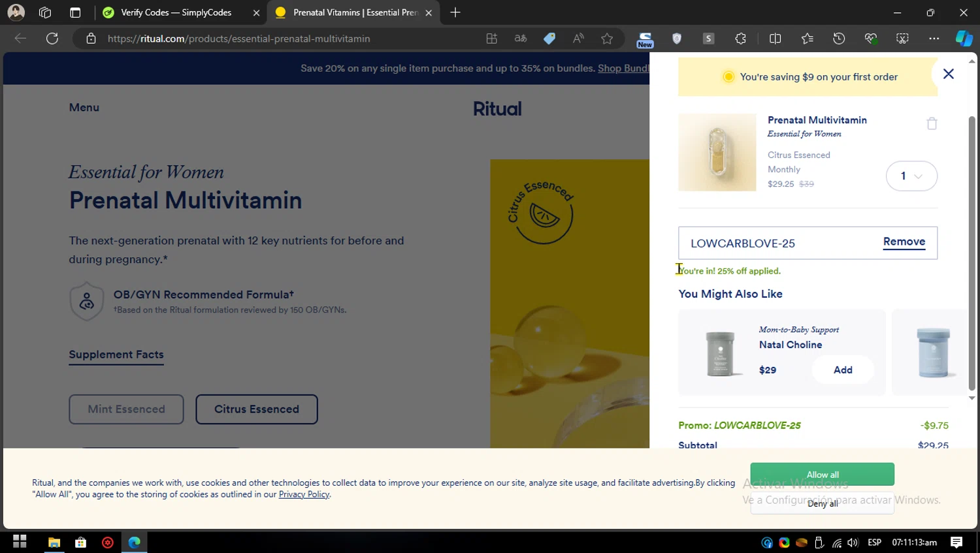Viewport: 980px width, 553px height.
Task: Open SimplyCodes S extension icon
Action: coord(708,39)
